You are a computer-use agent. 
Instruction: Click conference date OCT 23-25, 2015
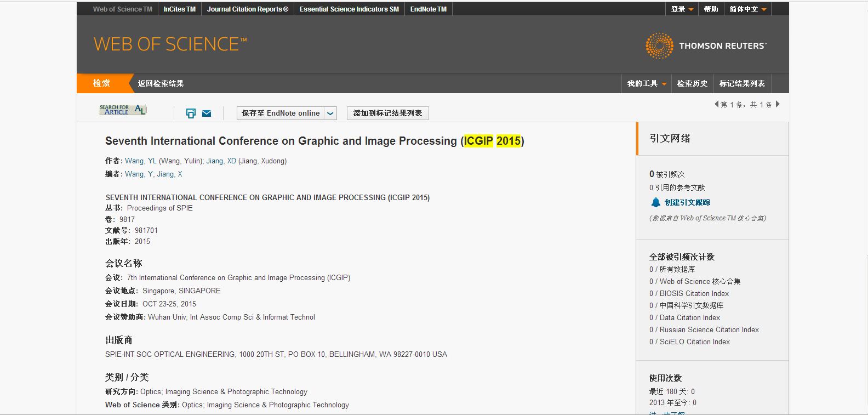pos(169,304)
